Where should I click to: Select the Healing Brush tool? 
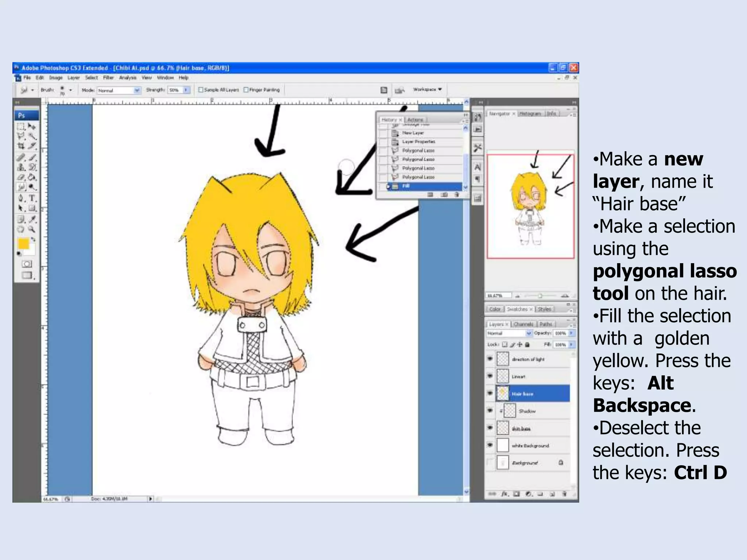[x=21, y=157]
